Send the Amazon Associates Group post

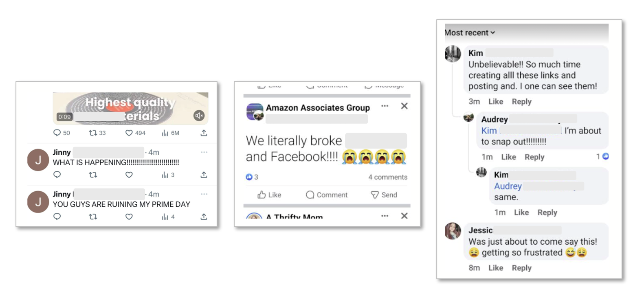pos(384,195)
